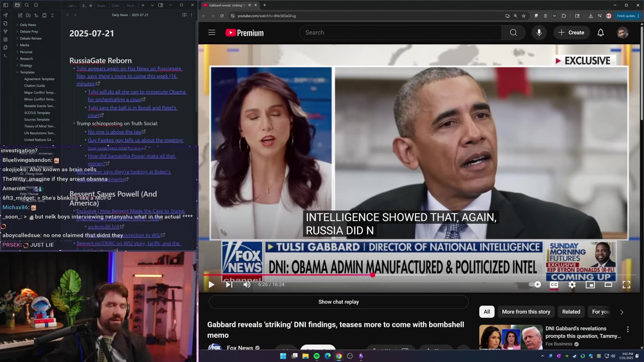
Task: Open Obsidian file explorer folder icon
Action: coord(17,5)
